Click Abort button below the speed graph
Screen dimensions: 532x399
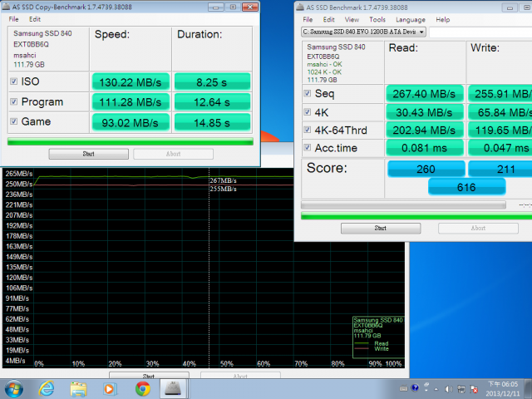coord(240,375)
